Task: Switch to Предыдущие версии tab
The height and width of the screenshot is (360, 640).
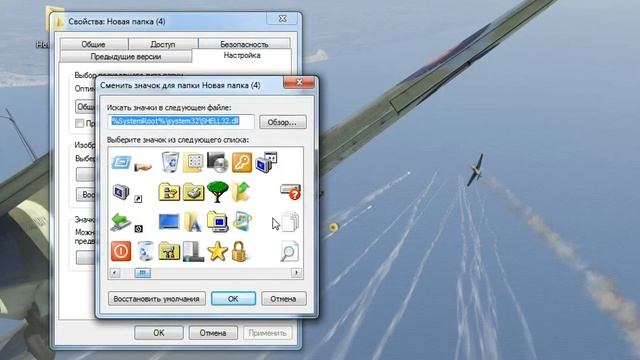Action: 126,56
